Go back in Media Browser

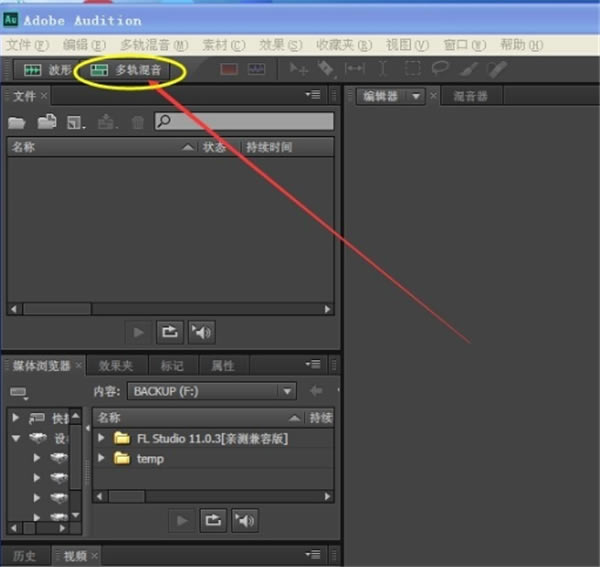316,391
